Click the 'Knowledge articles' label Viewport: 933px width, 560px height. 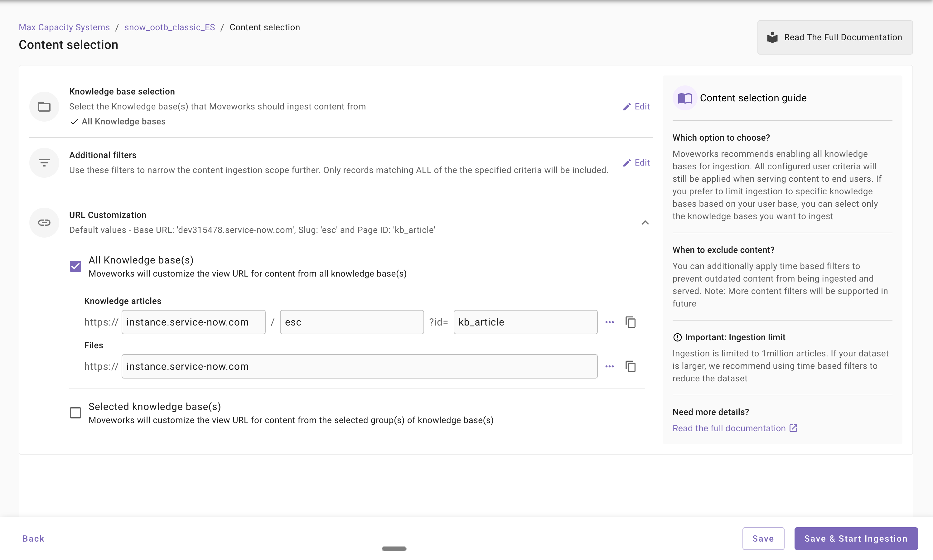click(x=123, y=301)
